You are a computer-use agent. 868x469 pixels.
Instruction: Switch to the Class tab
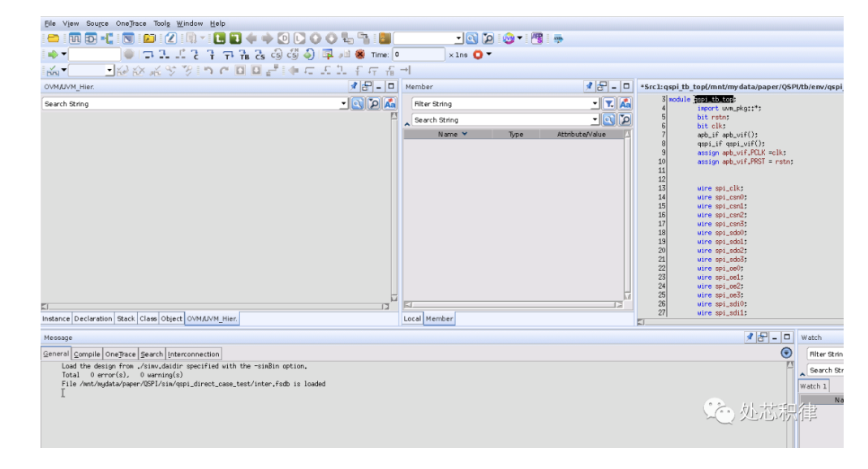(x=148, y=318)
